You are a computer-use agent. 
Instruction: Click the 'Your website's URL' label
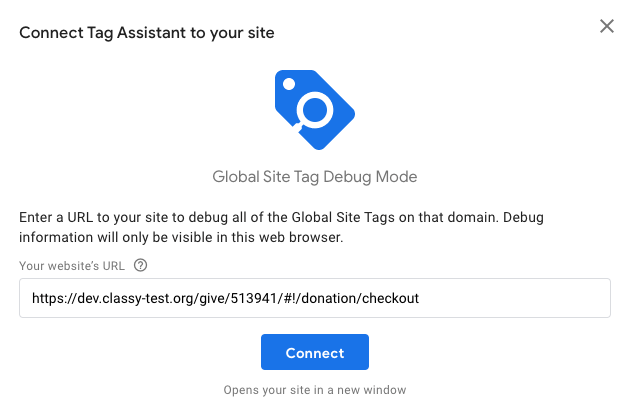pyautogui.click(x=72, y=266)
